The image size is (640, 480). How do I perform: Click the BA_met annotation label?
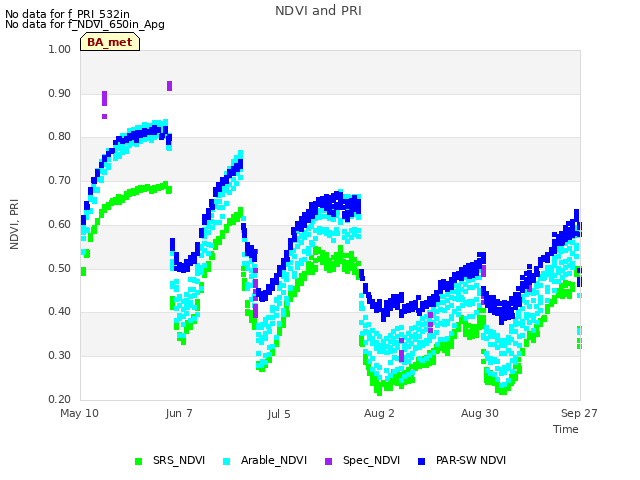[x=110, y=42]
